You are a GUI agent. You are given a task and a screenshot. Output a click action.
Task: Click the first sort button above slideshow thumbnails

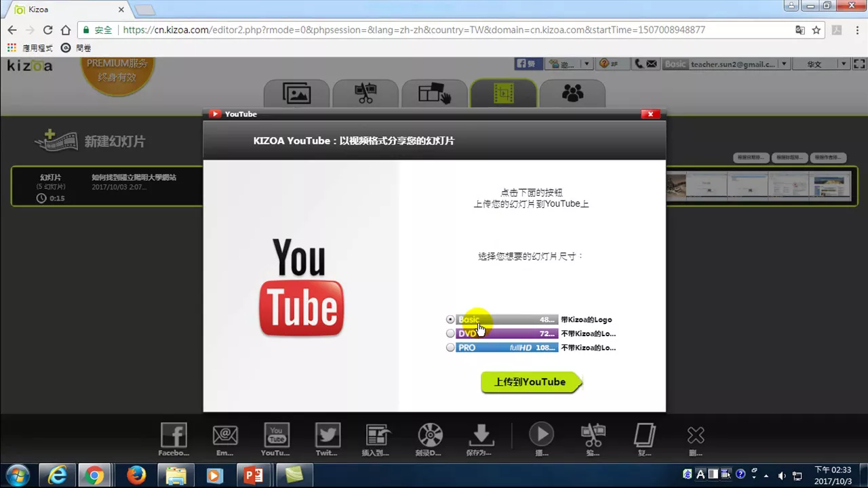[x=751, y=157]
